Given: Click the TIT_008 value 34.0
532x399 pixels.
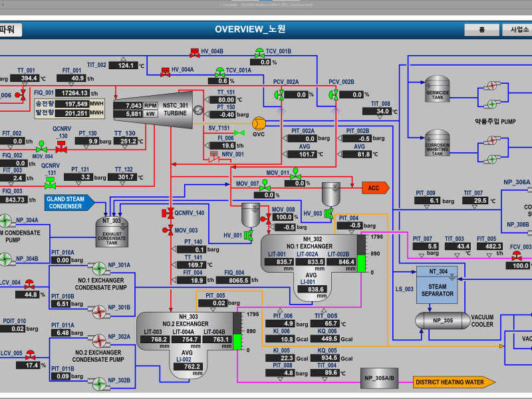Looking at the screenshot, I should pyautogui.click(x=377, y=111).
